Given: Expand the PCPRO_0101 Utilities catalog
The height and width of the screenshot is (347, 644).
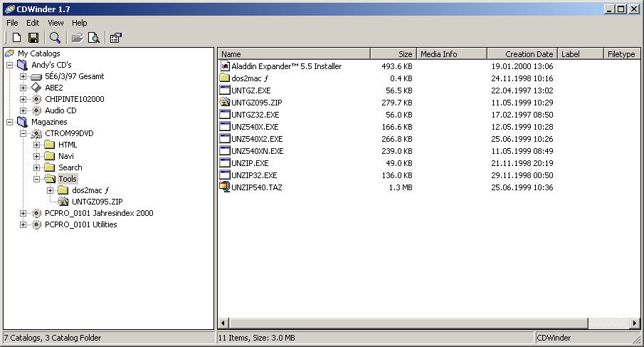Looking at the screenshot, I should coord(23,224).
